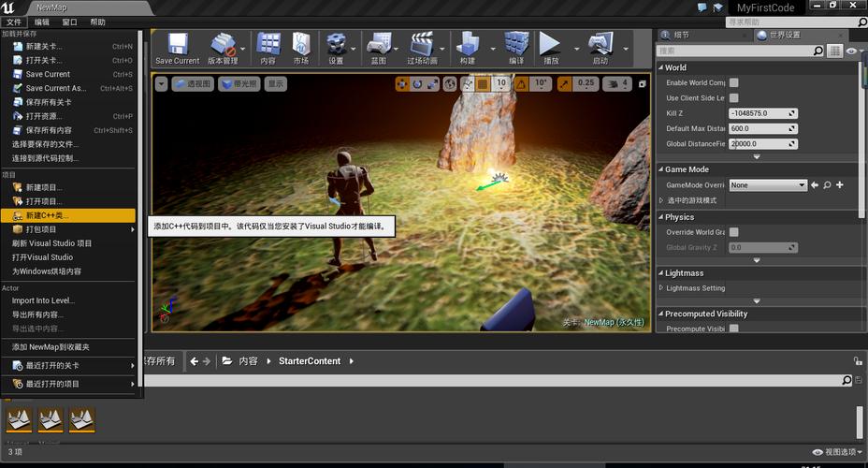Start the level with the 播放 play icon
Image resolution: width=868 pixels, height=468 pixels.
tap(550, 44)
